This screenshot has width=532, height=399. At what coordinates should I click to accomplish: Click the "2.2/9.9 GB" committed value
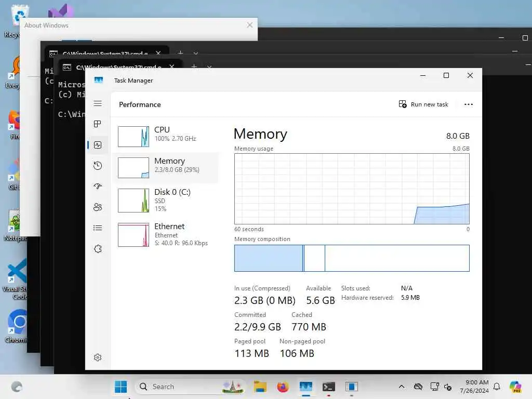[258, 327]
